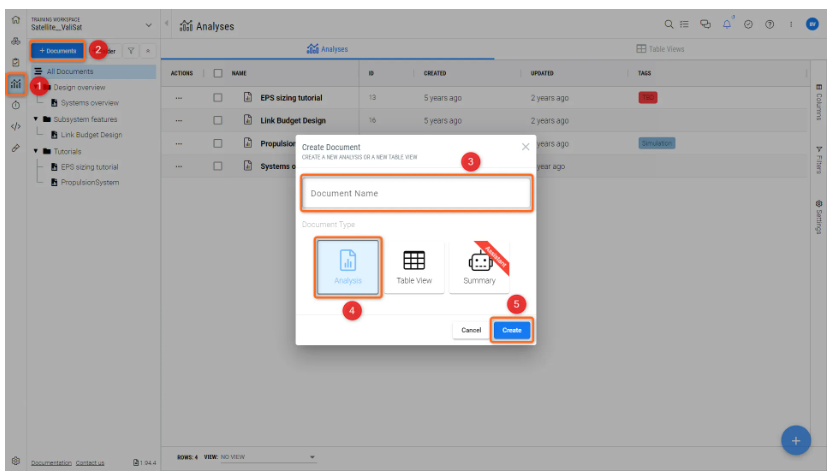This screenshot has width=828, height=472.
Task: Click the floating blue plus button
Action: 796,440
